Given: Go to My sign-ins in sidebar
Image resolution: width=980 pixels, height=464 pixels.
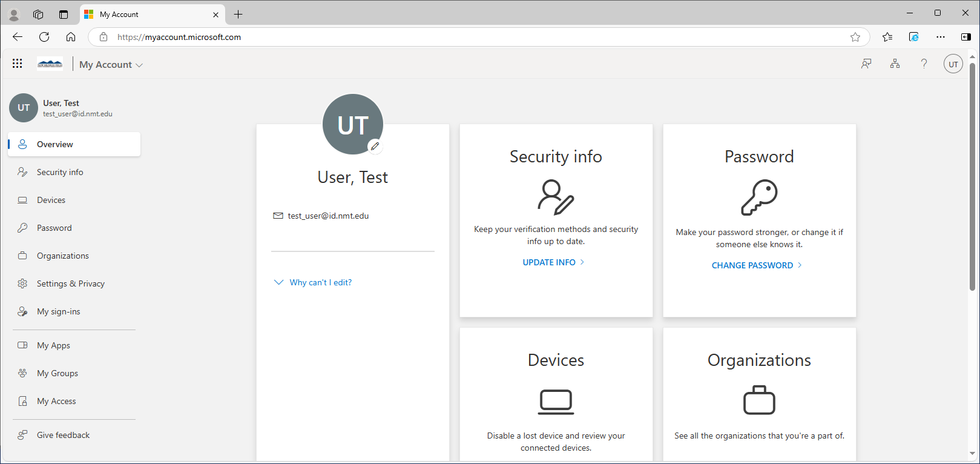Looking at the screenshot, I should coord(58,311).
